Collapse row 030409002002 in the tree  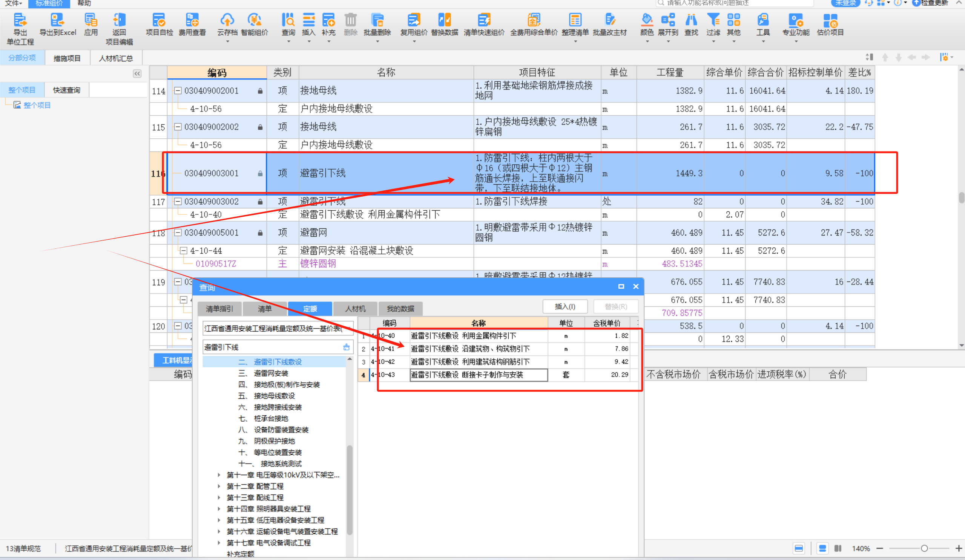(178, 127)
